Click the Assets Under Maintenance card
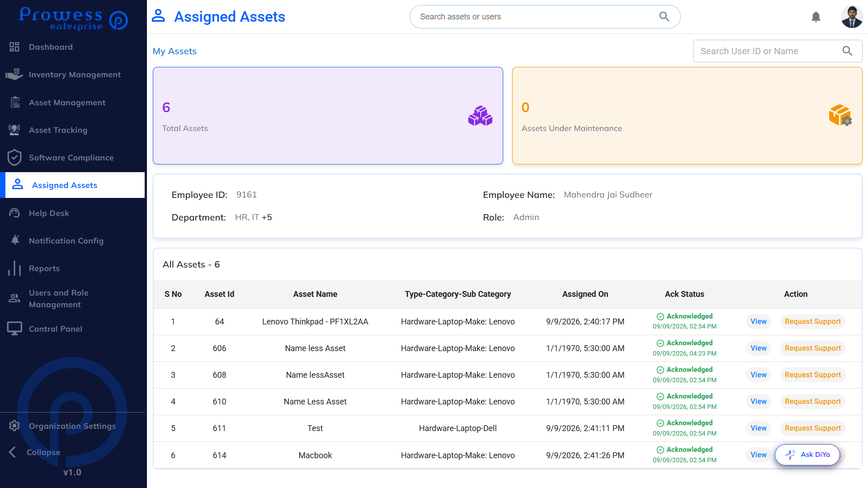Screen dimensions: 868x488 [x=687, y=116]
